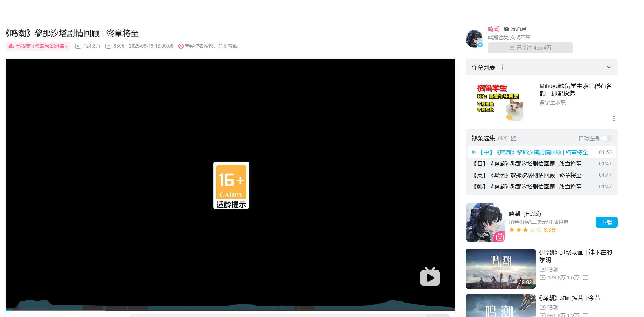Image resolution: width=644 pixels, height=317 pixels.
Task: Select the 【韩】 episode in 视频选集
Action: pos(541,186)
